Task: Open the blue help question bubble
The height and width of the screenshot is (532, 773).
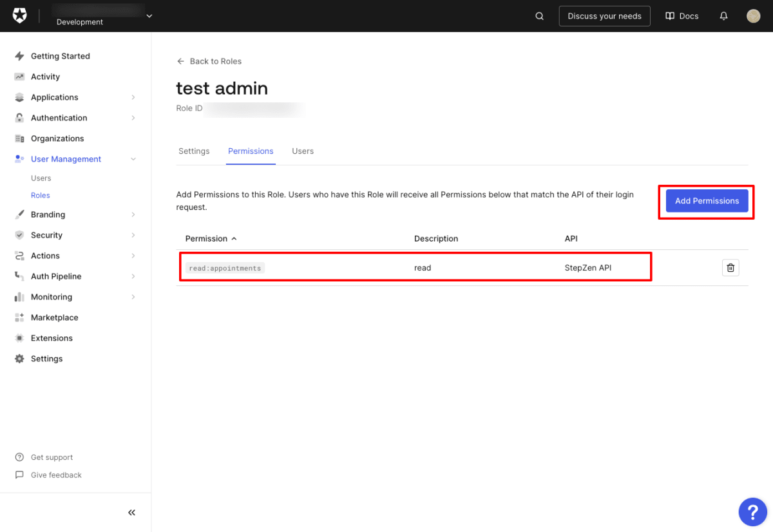Action: (x=752, y=512)
